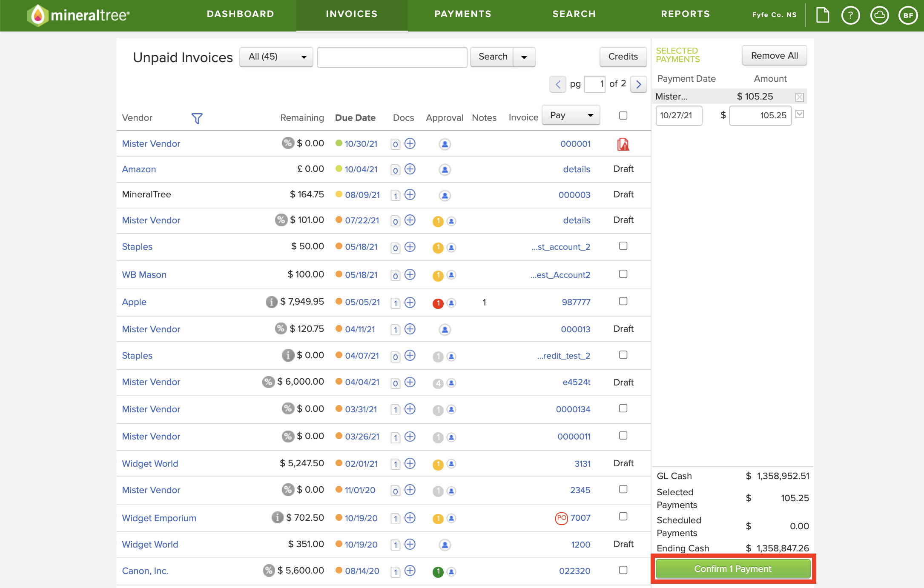The height and width of the screenshot is (588, 924).
Task: Open details link on Amazon row
Action: point(577,169)
